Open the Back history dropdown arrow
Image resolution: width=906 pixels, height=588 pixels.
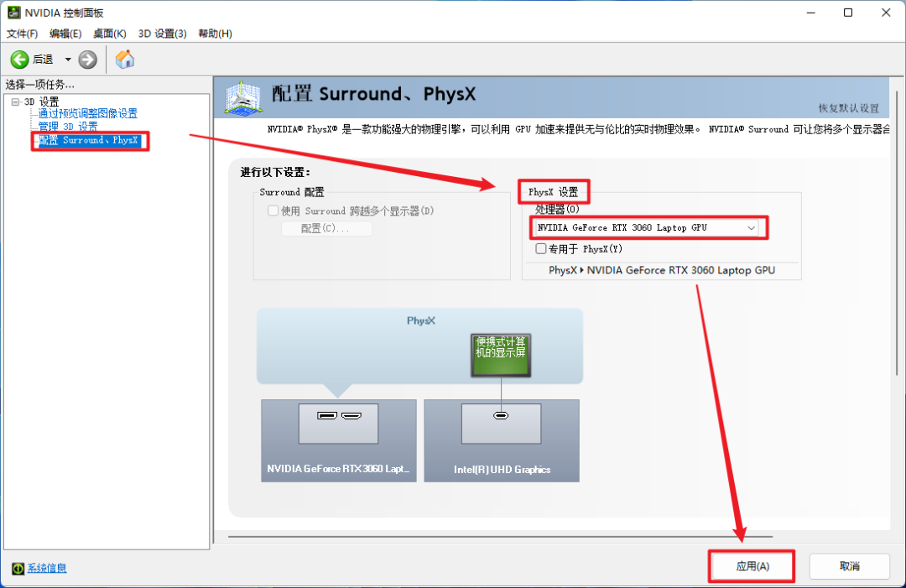tap(68, 60)
